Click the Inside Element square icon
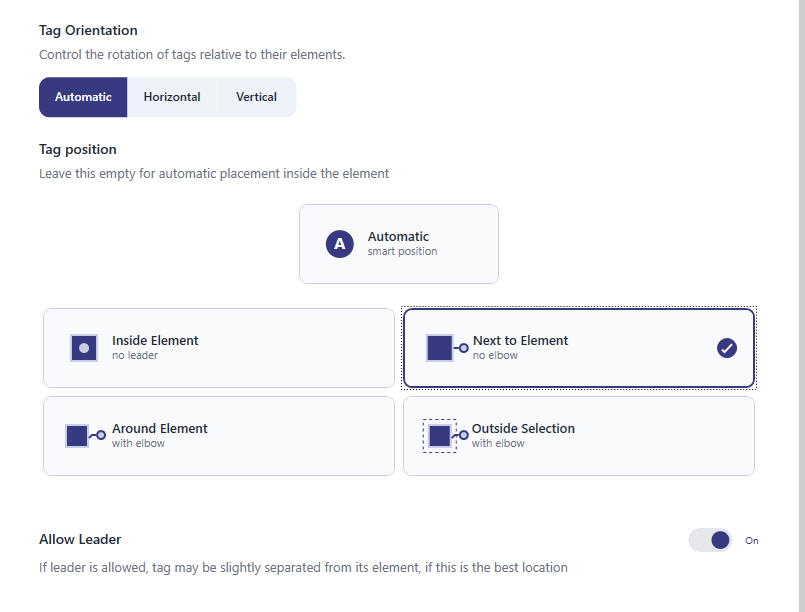This screenshot has height=612, width=805. (x=84, y=348)
